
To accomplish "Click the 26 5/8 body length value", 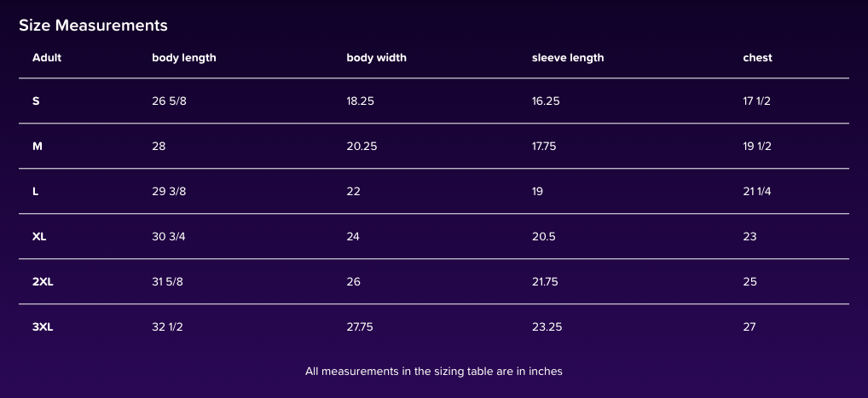I will click(x=169, y=101).
